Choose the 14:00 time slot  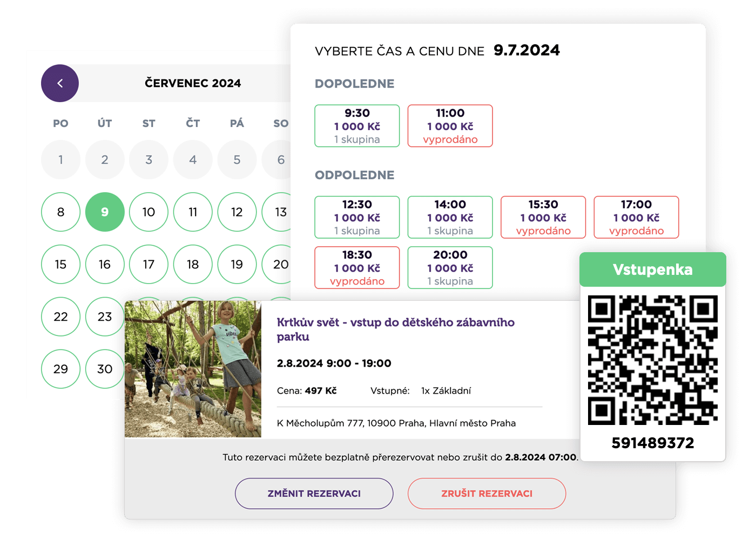[x=450, y=217]
